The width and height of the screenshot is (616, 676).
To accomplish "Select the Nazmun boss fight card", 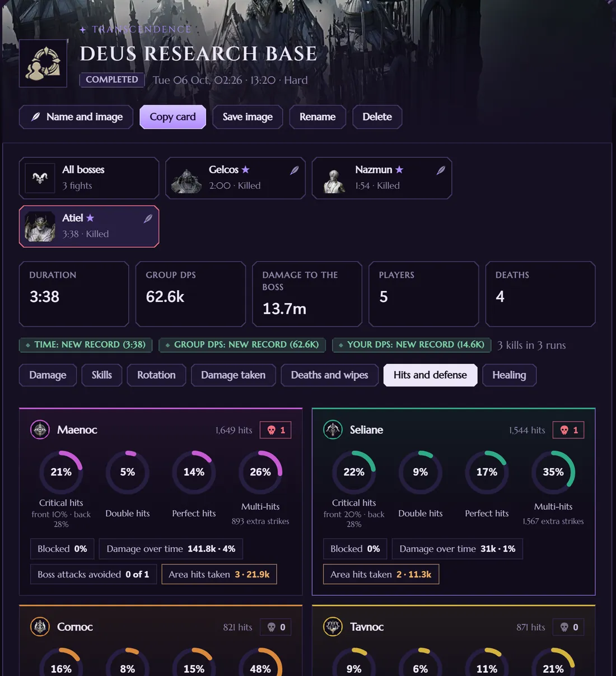I will 382,178.
